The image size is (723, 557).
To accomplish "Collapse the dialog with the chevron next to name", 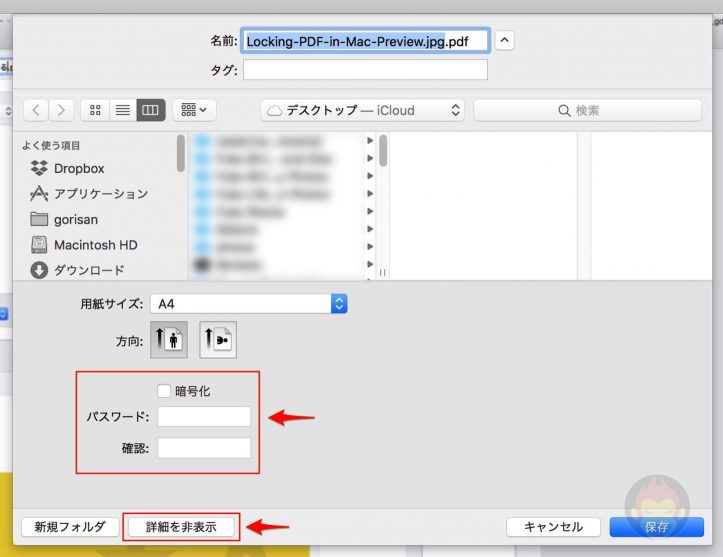I will pos(504,41).
